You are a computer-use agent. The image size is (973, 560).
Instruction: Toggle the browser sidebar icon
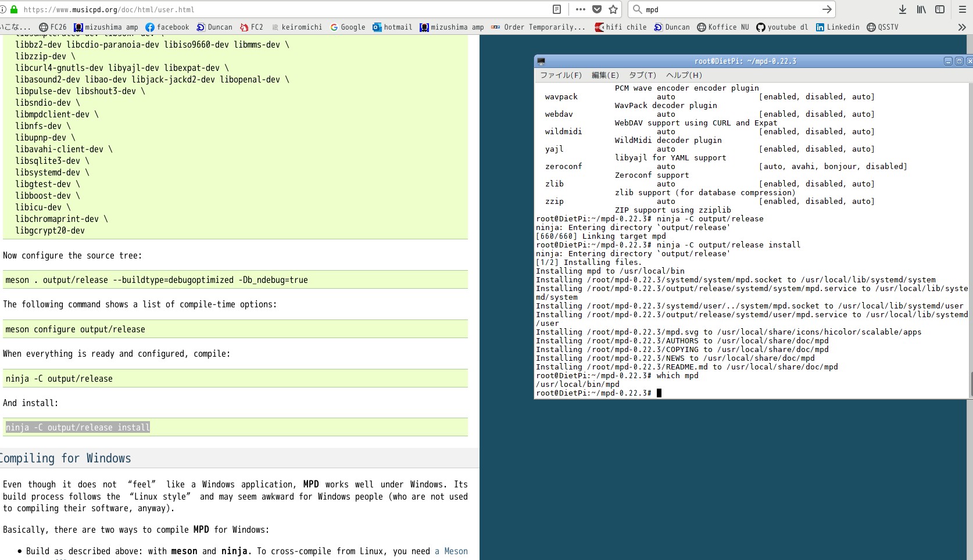point(940,9)
